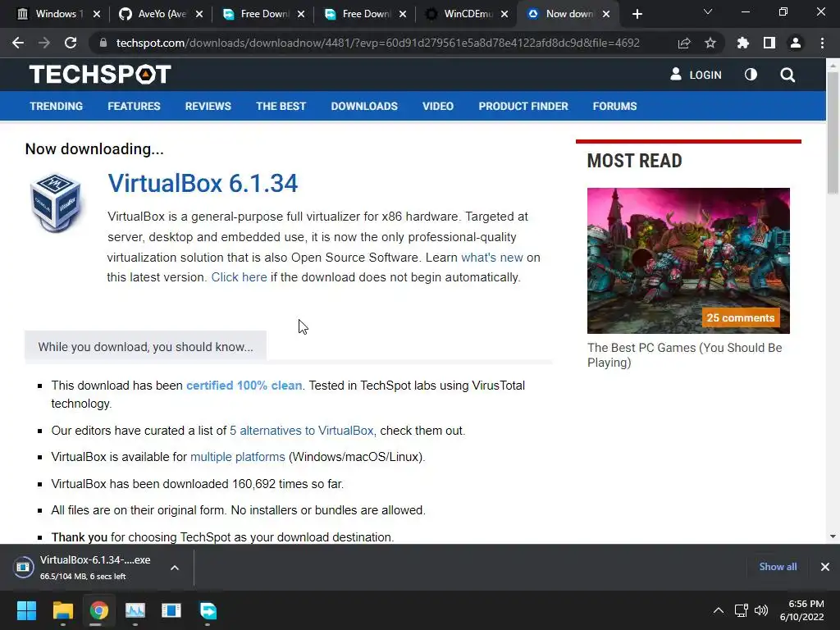Screen dimensions: 840x630
Task: Click the TechSpot logo
Action: [100, 74]
